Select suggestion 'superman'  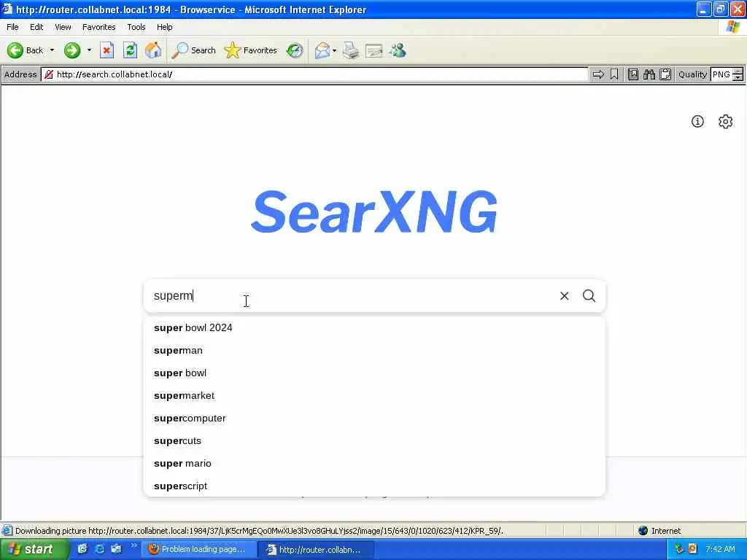(x=374, y=351)
